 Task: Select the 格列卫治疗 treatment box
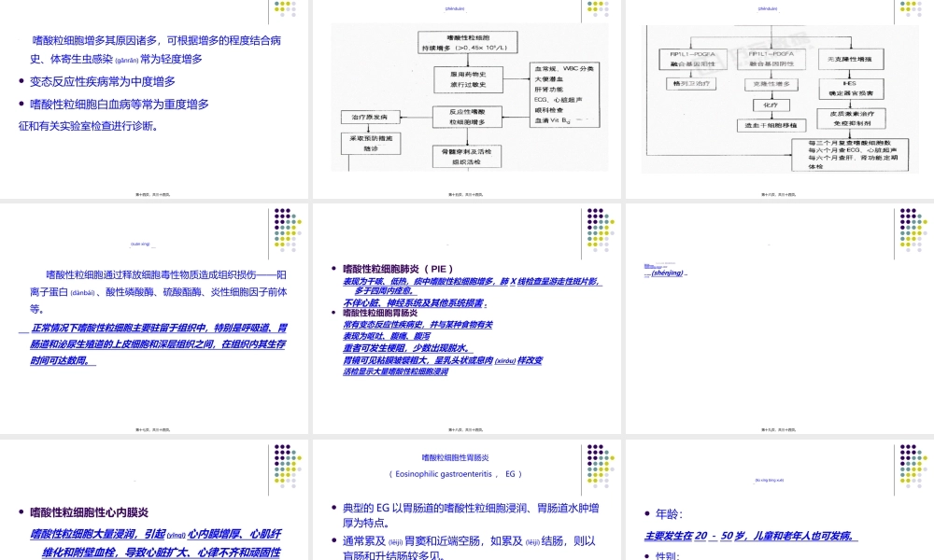point(691,83)
